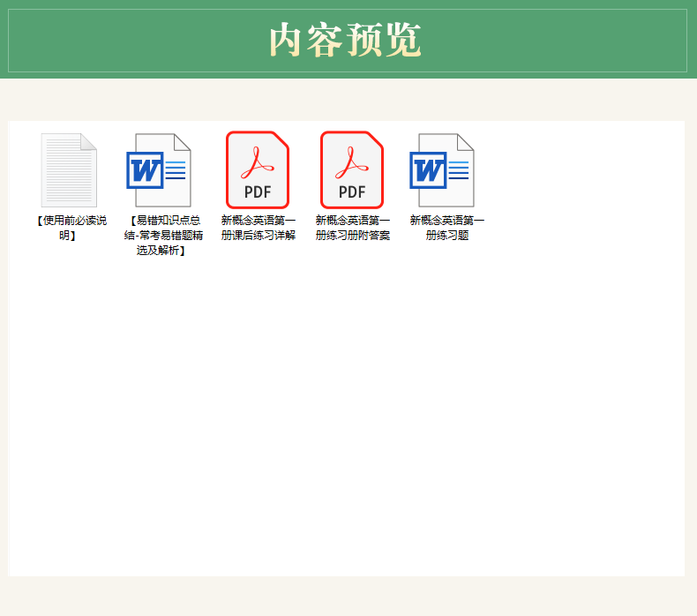This screenshot has height=616, width=697.
Task: Click the 内容预览 header title
Action: pyautogui.click(x=345, y=41)
